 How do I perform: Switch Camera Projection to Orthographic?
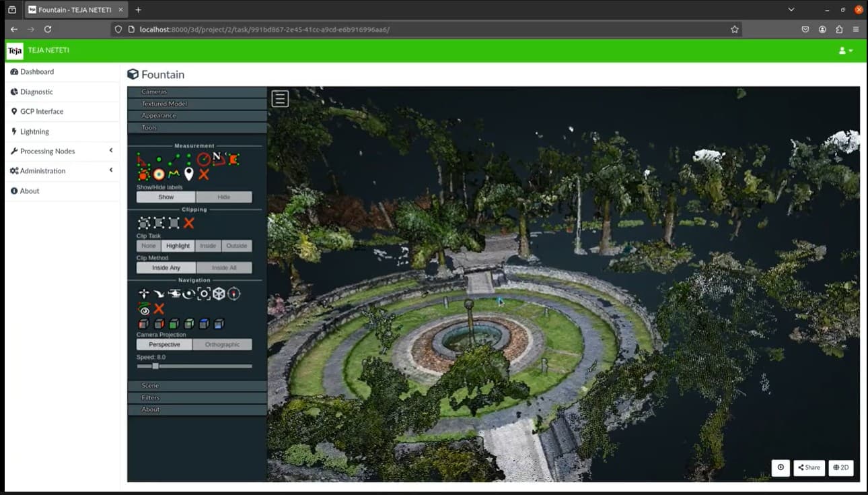(x=222, y=344)
